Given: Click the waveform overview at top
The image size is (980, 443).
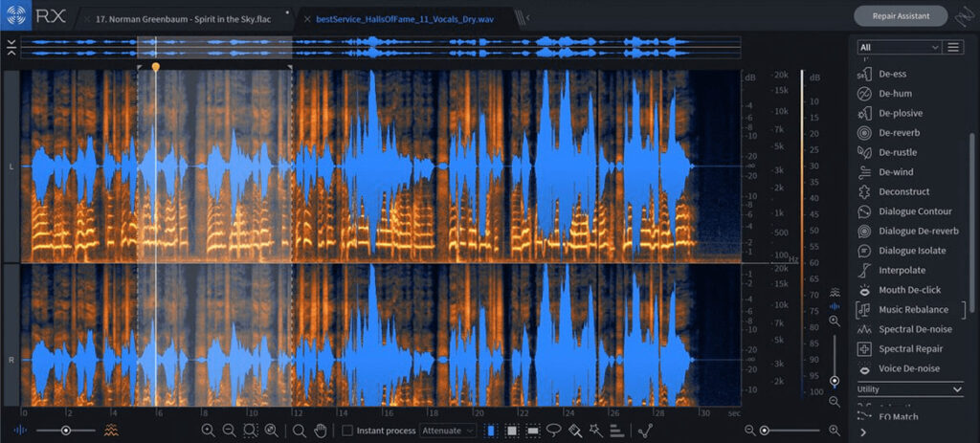Looking at the screenshot, I should (381, 48).
